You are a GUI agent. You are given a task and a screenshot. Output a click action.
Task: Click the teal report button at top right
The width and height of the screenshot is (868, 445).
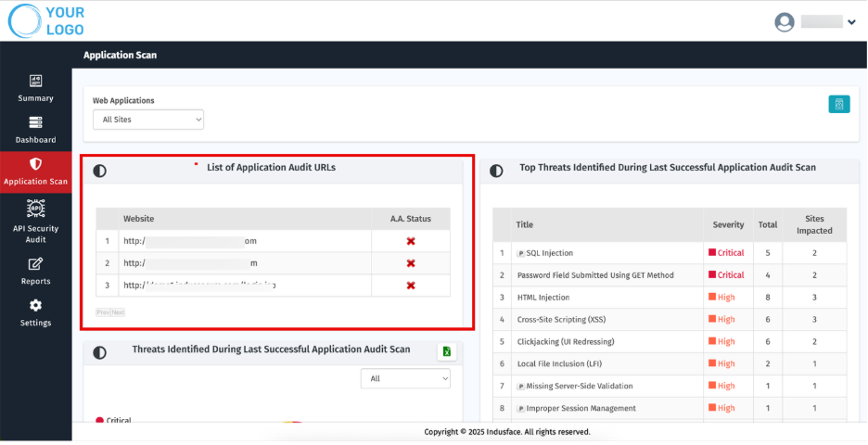click(x=839, y=104)
